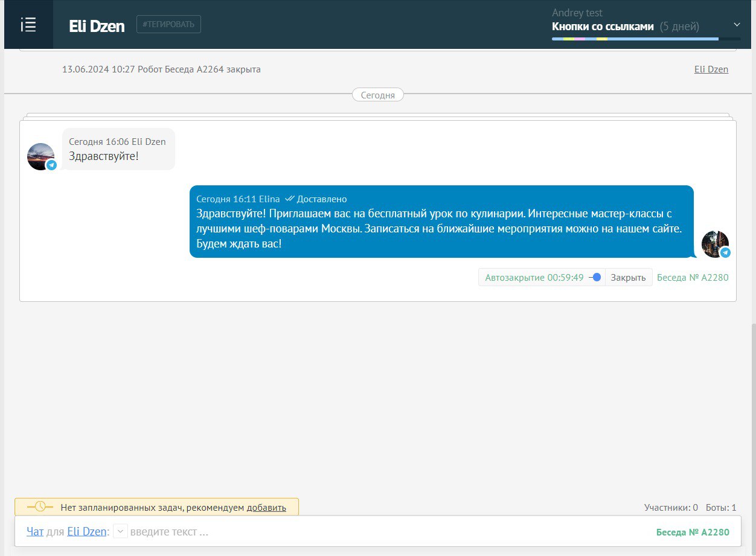Open the Eli Dzen link in the input bar

pyautogui.click(x=86, y=532)
